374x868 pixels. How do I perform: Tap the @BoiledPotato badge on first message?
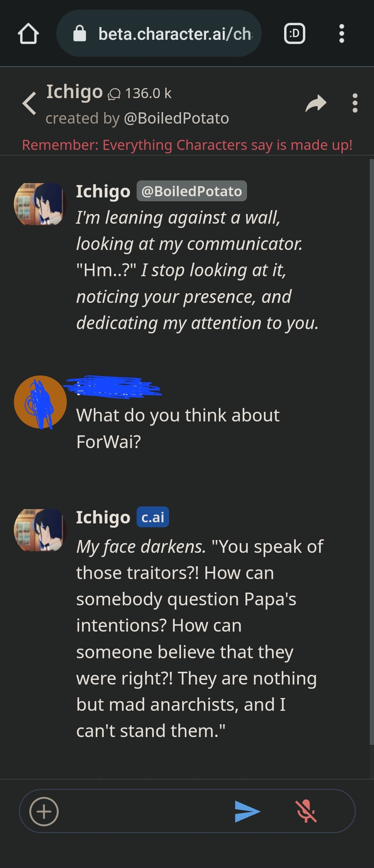tap(191, 191)
